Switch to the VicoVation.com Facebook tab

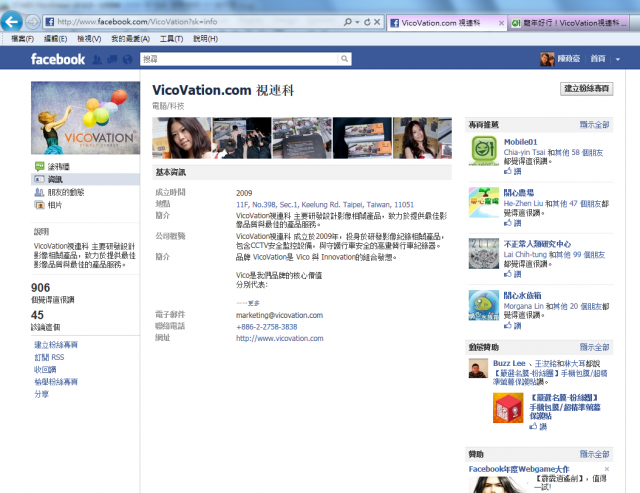[x=441, y=23]
